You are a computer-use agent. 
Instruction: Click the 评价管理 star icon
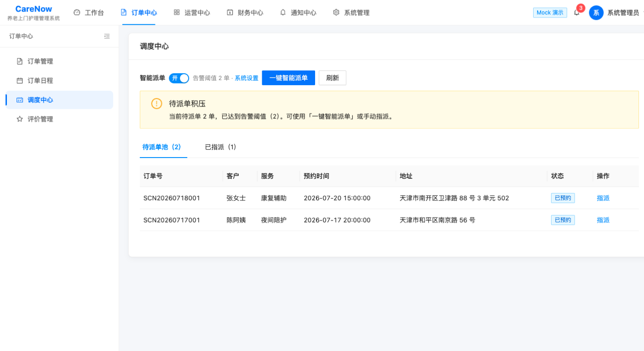(x=20, y=119)
